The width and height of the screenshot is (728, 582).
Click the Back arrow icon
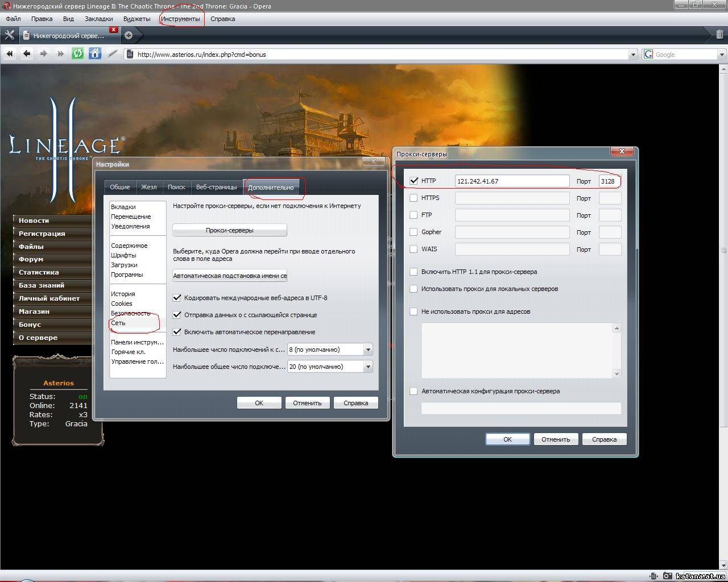coord(27,54)
